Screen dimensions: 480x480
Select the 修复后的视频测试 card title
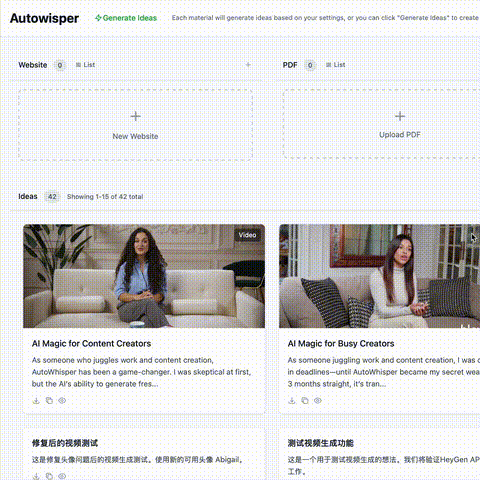(x=65, y=443)
